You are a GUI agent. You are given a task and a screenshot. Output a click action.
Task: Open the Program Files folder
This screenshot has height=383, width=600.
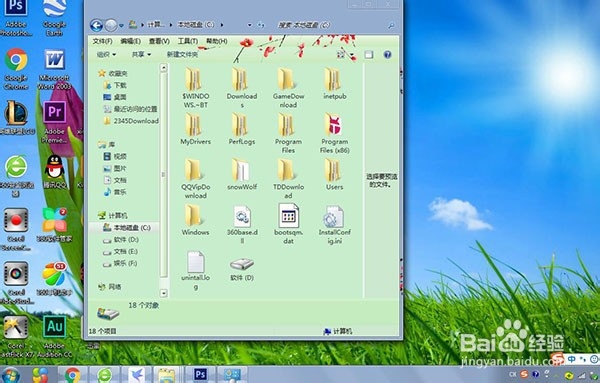(x=288, y=133)
